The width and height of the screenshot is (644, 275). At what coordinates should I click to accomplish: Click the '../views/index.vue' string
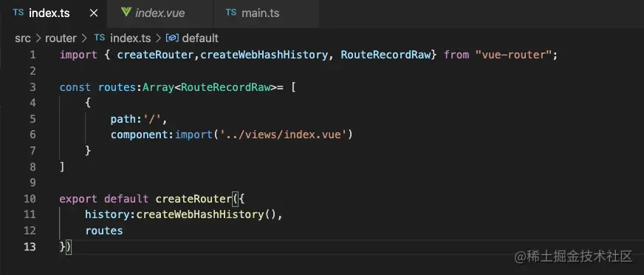coord(284,135)
